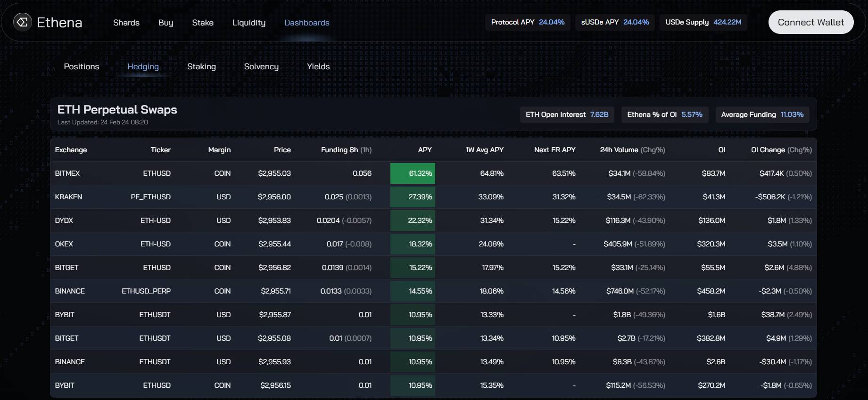Click the 0.0204 (-0.0057) funding cell

[x=344, y=220]
